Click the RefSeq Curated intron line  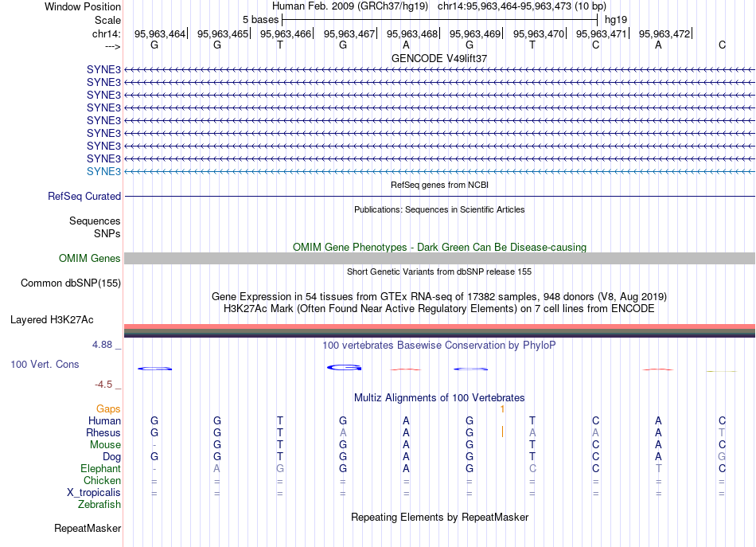pos(439,197)
